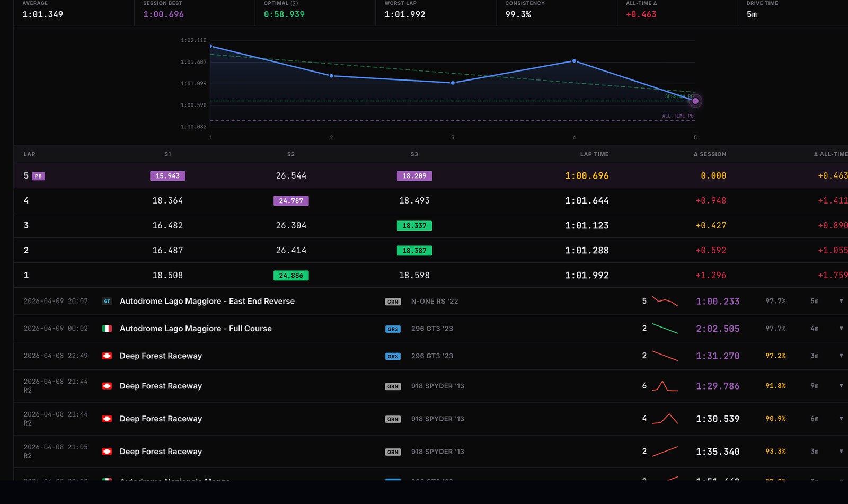Click the All-Time Δ +0.463 stat value
The width and height of the screenshot is (848, 504).
[x=641, y=15]
